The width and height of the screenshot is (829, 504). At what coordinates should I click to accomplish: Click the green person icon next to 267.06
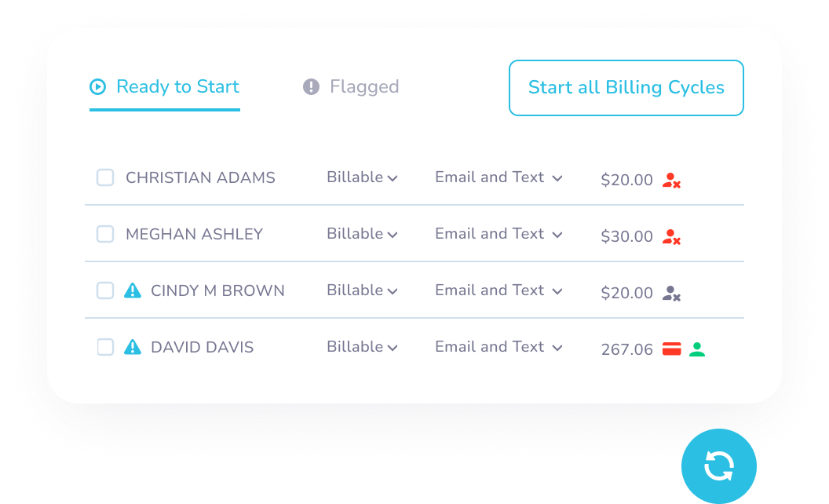pos(696,349)
